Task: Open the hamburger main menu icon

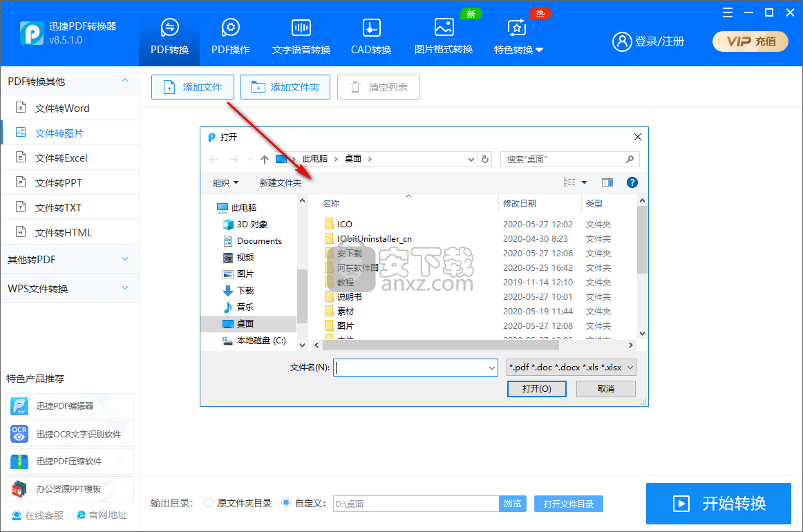Action: [727, 13]
